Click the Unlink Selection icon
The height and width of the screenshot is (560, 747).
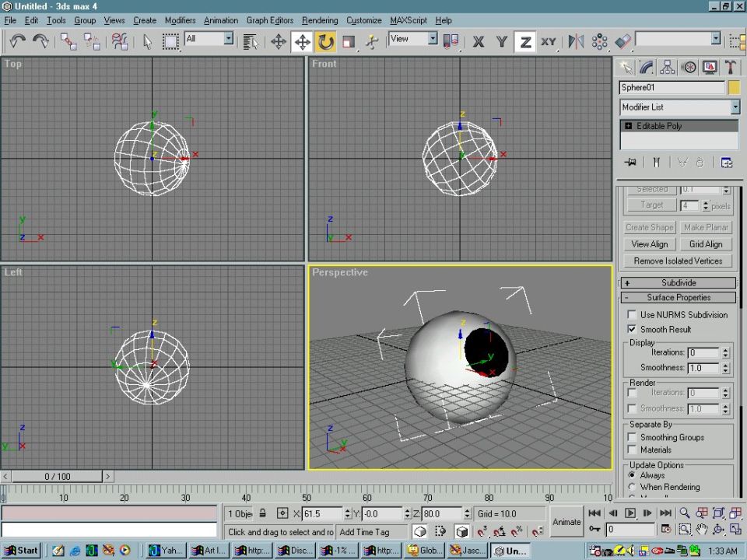(92, 41)
